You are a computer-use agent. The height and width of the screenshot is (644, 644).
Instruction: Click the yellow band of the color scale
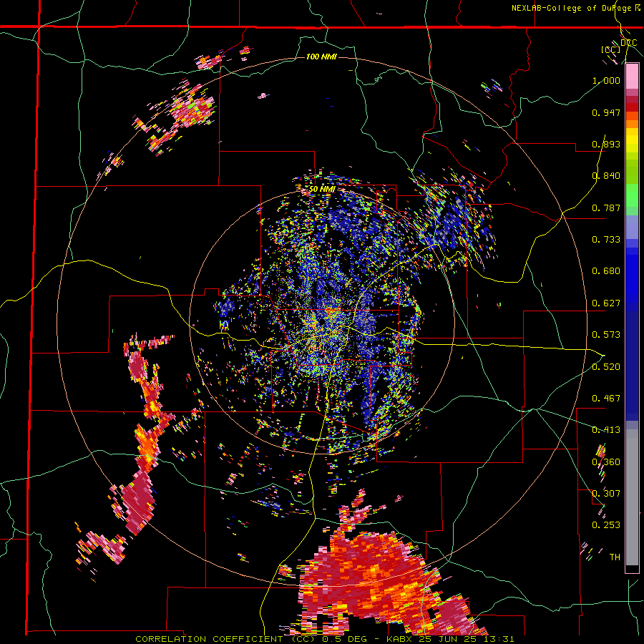632,140
